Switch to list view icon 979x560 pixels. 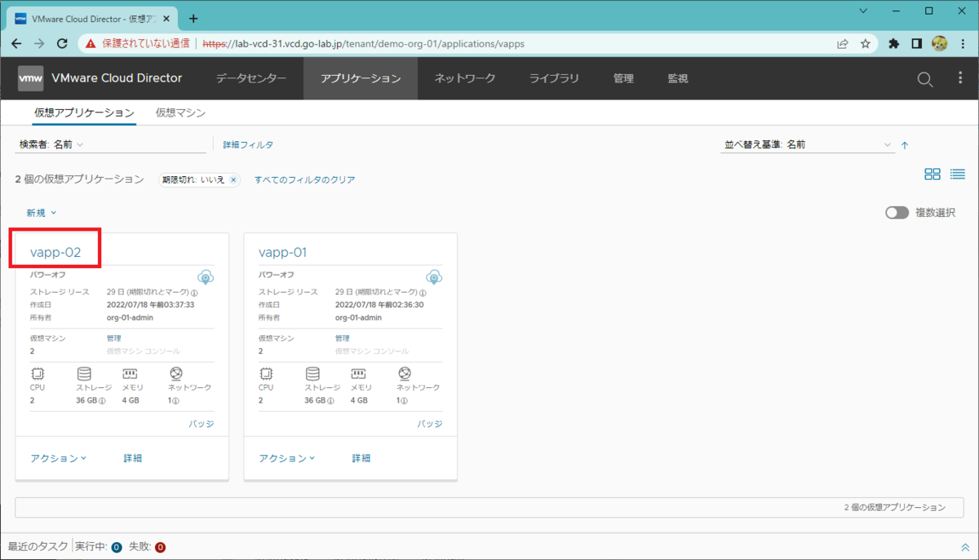(958, 174)
